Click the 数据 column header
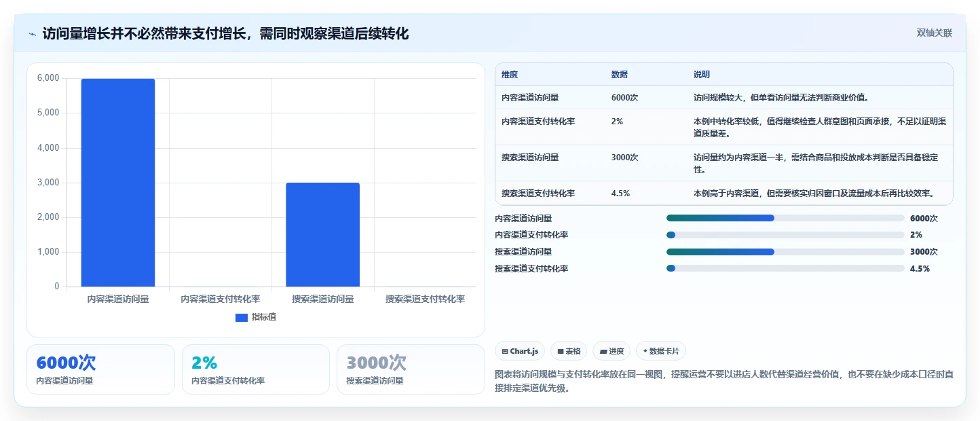Screen dimensions: 980x421 click(620, 75)
